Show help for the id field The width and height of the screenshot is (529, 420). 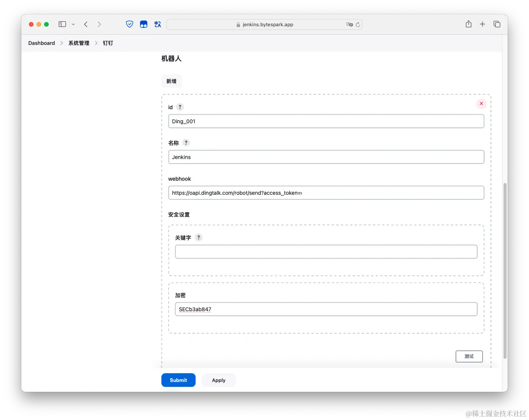180,107
